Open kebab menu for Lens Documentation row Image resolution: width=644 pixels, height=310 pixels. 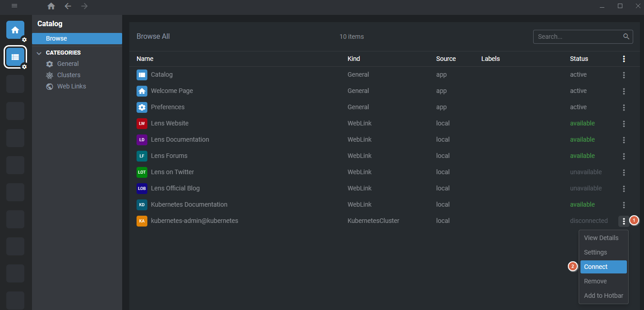click(624, 140)
